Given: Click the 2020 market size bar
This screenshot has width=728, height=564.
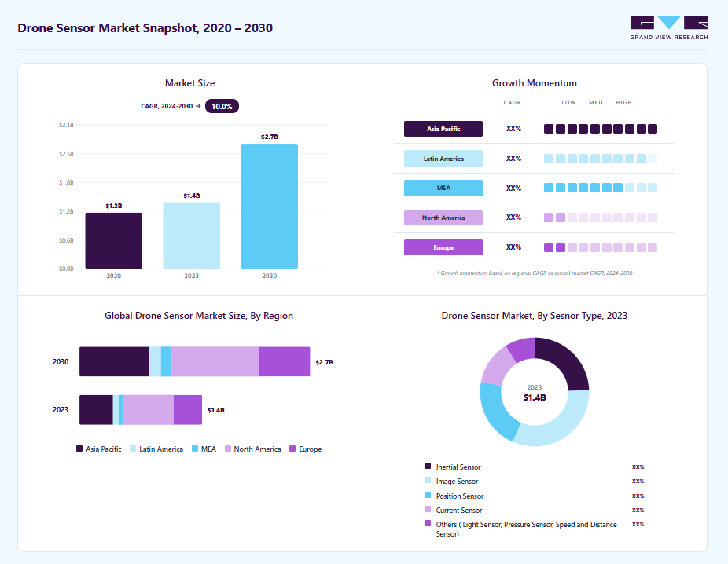Looking at the screenshot, I should coord(114,240).
